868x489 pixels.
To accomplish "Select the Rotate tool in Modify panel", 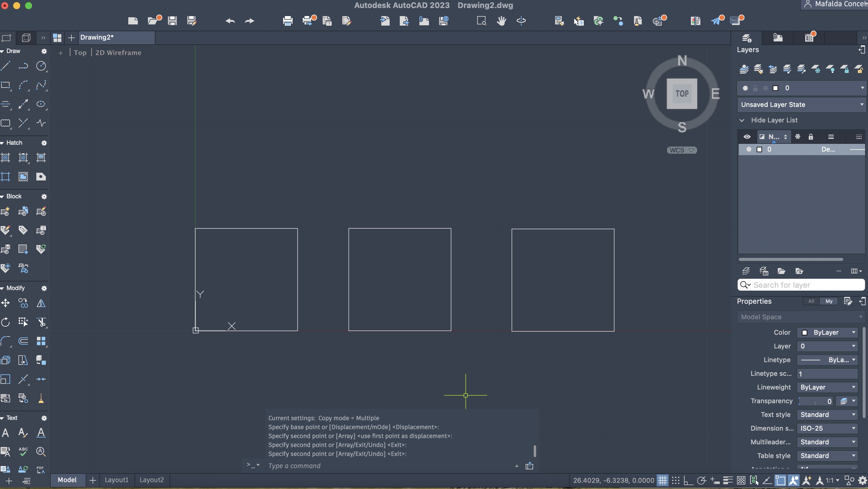I will (6, 322).
